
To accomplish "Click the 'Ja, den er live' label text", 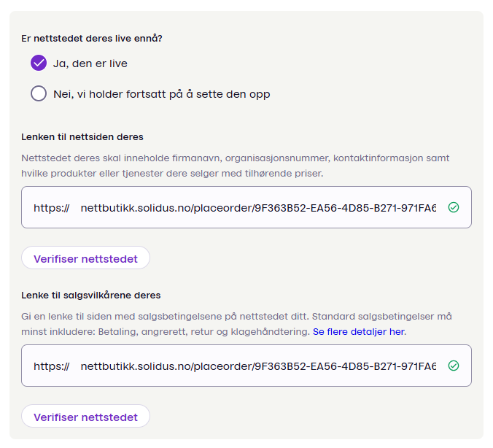I will click(90, 63).
